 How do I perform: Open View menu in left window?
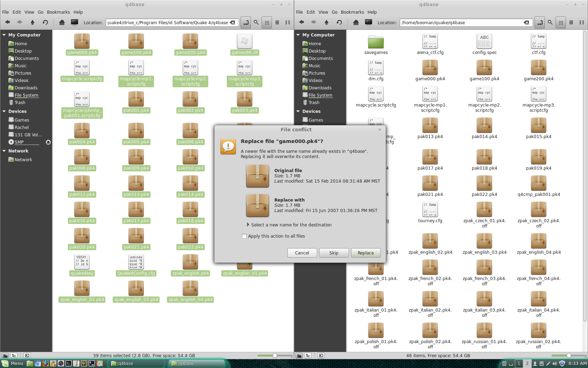pyautogui.click(x=29, y=12)
